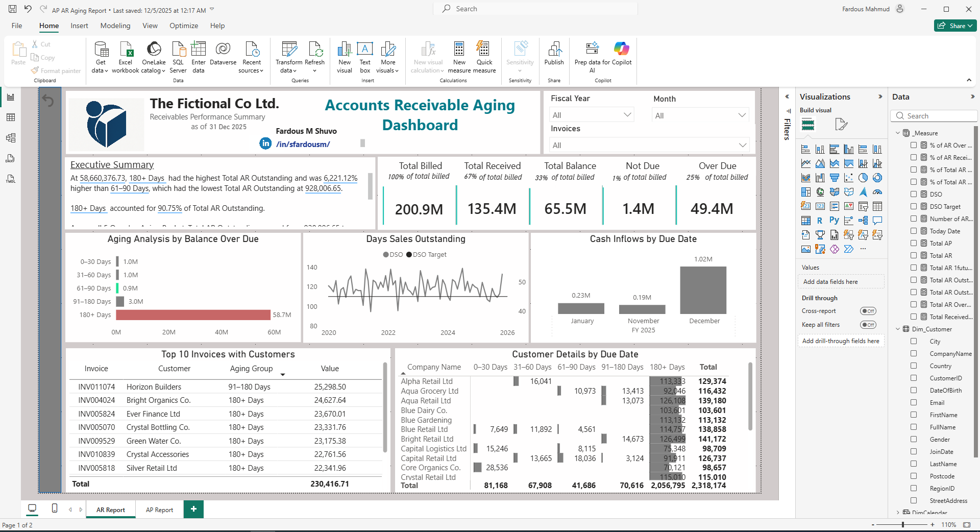Click the zoom slider in status bar

tap(903, 525)
